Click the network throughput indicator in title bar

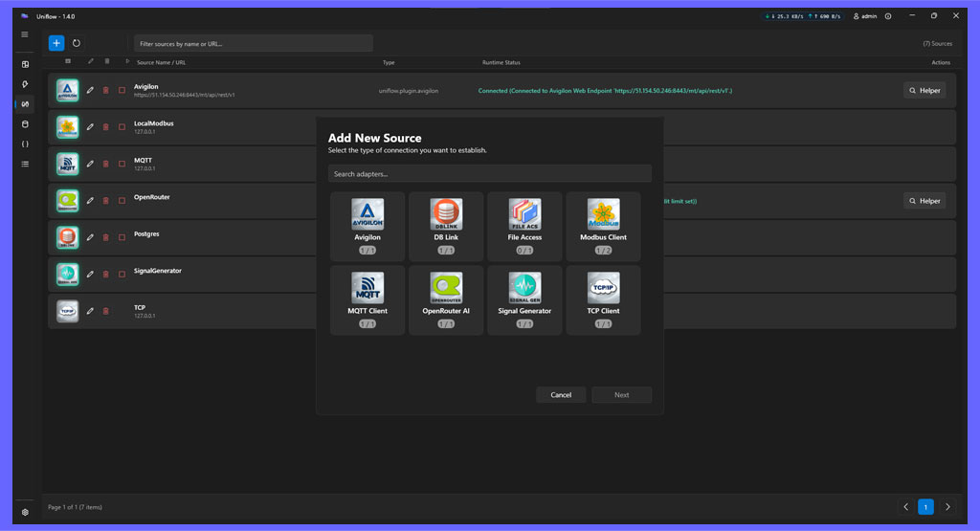coord(803,16)
